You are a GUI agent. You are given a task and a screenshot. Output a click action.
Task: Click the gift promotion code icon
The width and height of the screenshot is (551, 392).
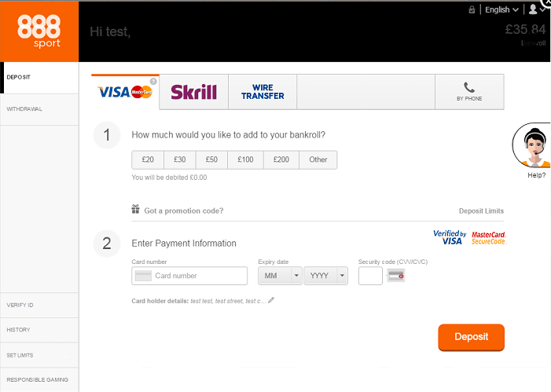tap(136, 210)
